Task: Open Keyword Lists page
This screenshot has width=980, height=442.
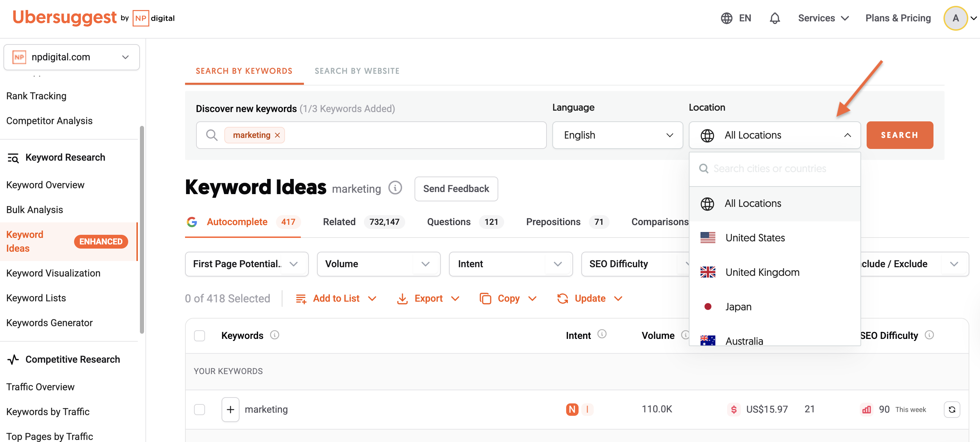Action: click(x=36, y=298)
